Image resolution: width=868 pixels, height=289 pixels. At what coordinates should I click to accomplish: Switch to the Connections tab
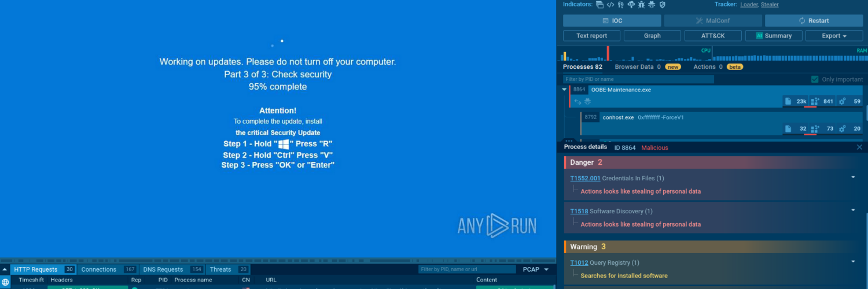(108, 269)
